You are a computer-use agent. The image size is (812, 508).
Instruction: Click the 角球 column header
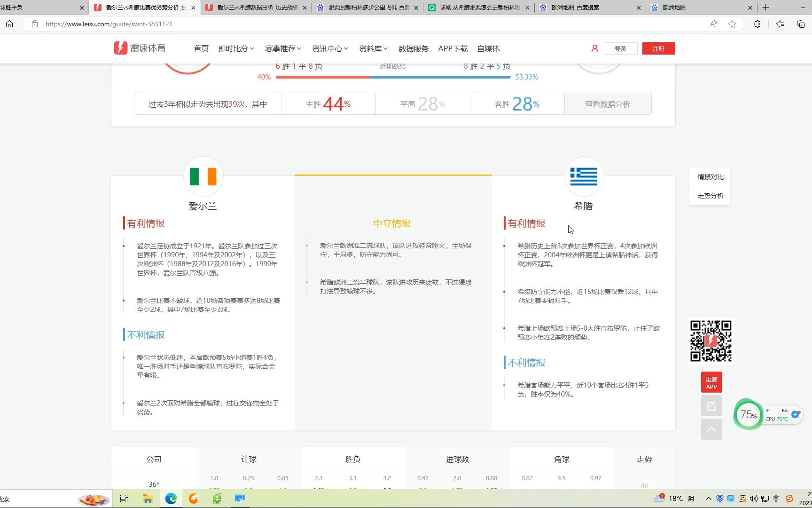(562, 459)
